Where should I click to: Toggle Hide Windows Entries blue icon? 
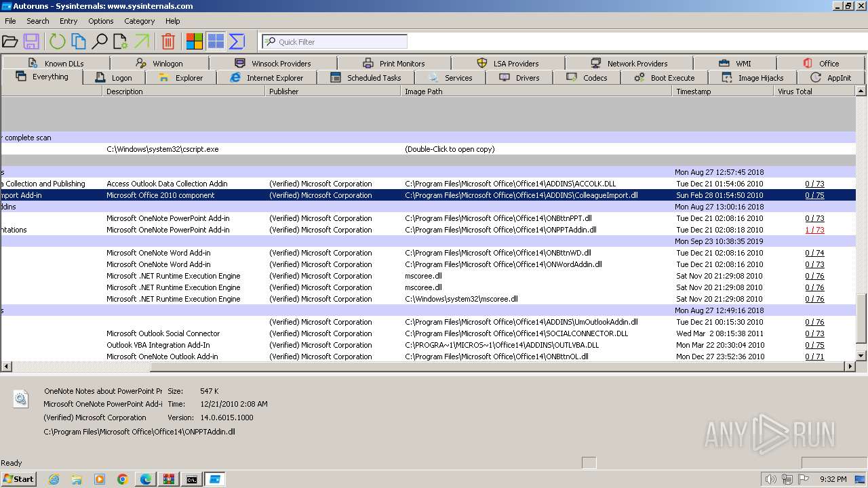[x=216, y=42]
